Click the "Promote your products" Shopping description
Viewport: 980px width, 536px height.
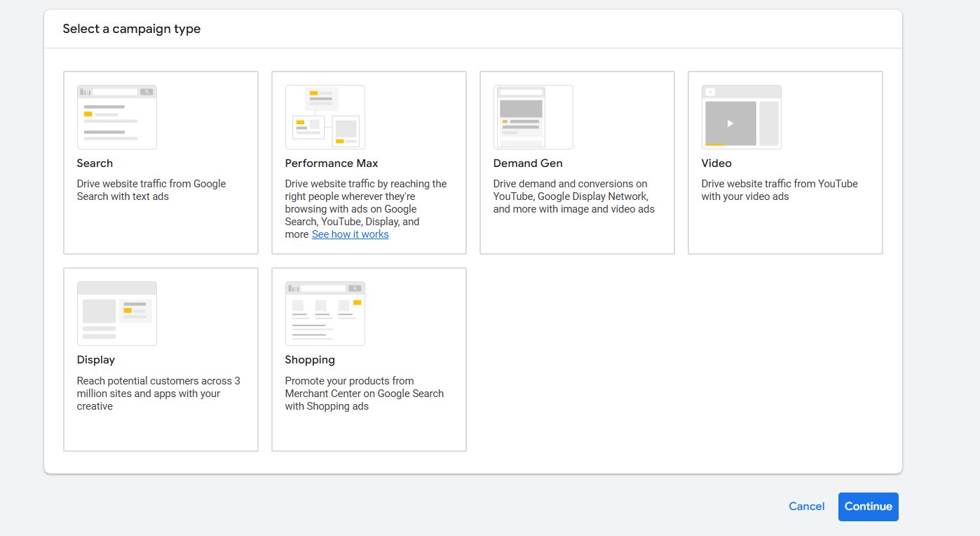[x=364, y=394]
